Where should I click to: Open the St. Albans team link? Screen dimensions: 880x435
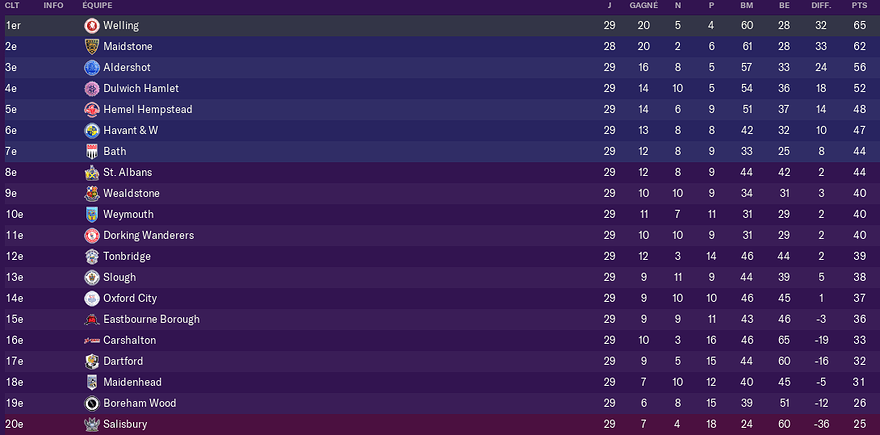(127, 172)
